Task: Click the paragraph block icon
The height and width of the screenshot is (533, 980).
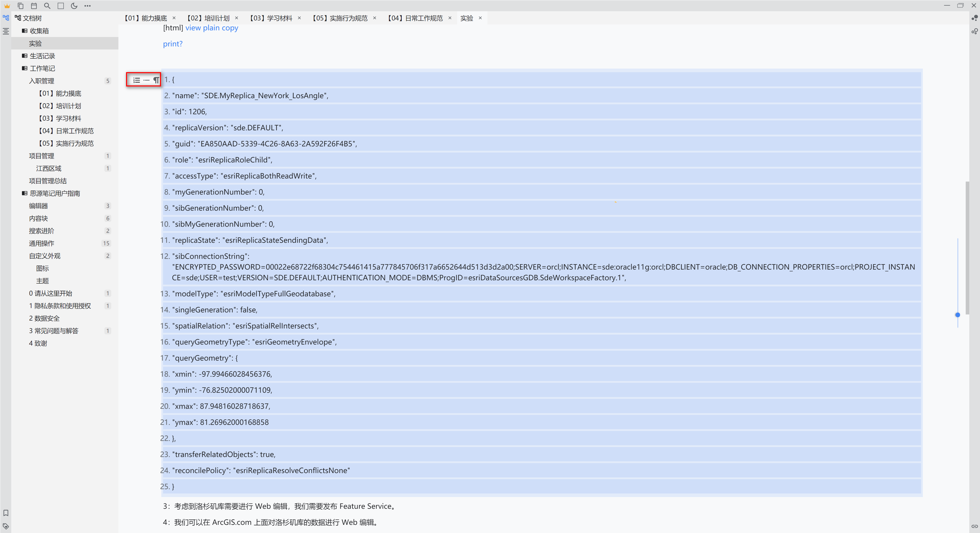Action: pyautogui.click(x=156, y=80)
